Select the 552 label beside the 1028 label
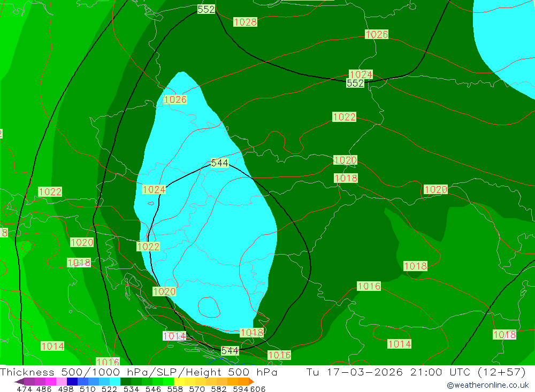This screenshot has width=535, height=392. 206,9
